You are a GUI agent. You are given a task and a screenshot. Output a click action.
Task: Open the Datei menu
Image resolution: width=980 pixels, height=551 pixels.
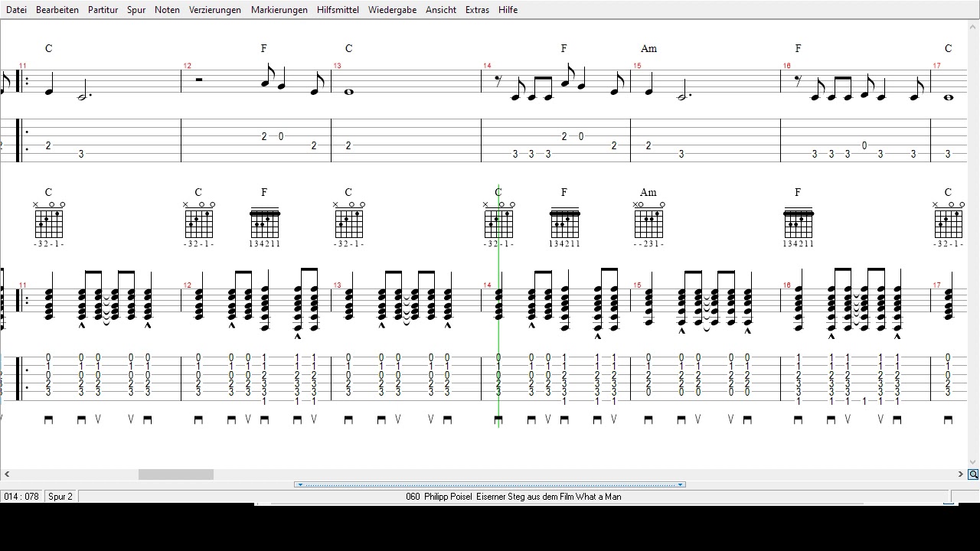click(16, 10)
